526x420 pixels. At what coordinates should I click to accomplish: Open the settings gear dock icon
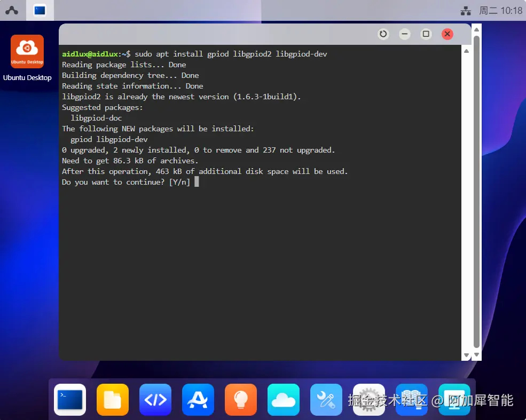tap(369, 400)
